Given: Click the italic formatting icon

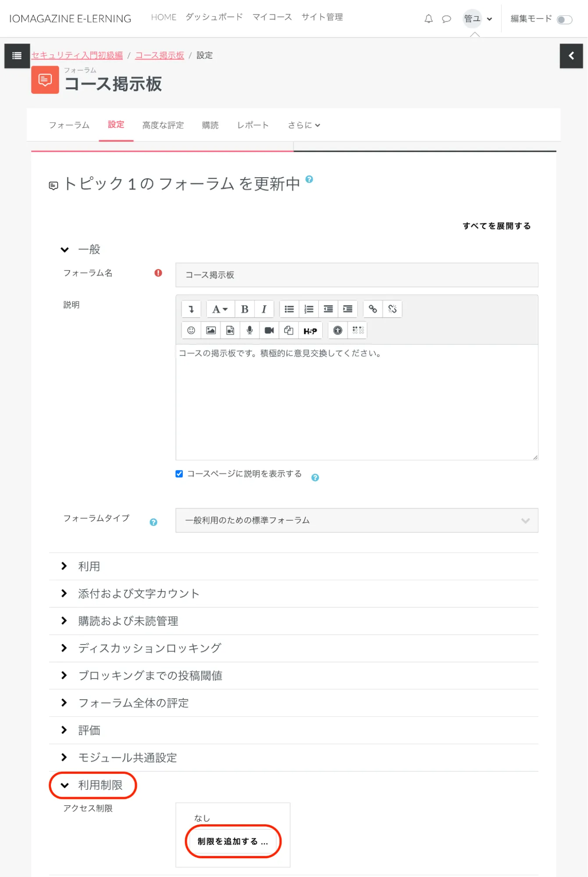Looking at the screenshot, I should [x=264, y=309].
